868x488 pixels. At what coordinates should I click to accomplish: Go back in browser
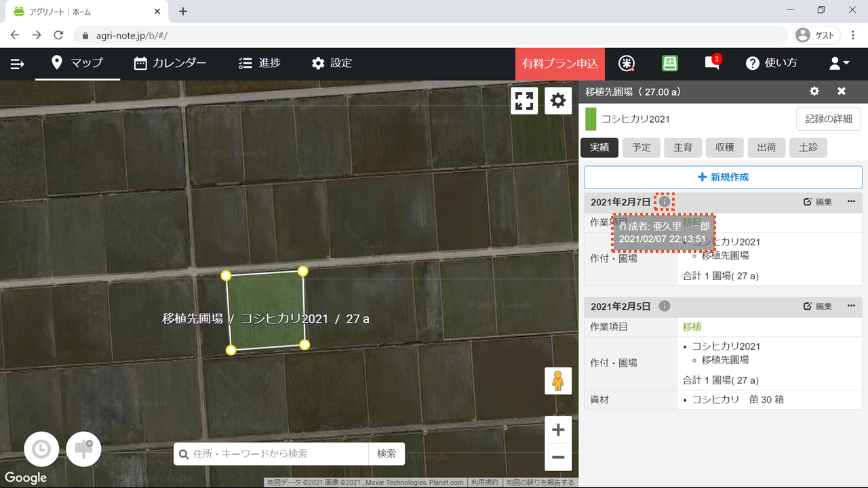(15, 35)
